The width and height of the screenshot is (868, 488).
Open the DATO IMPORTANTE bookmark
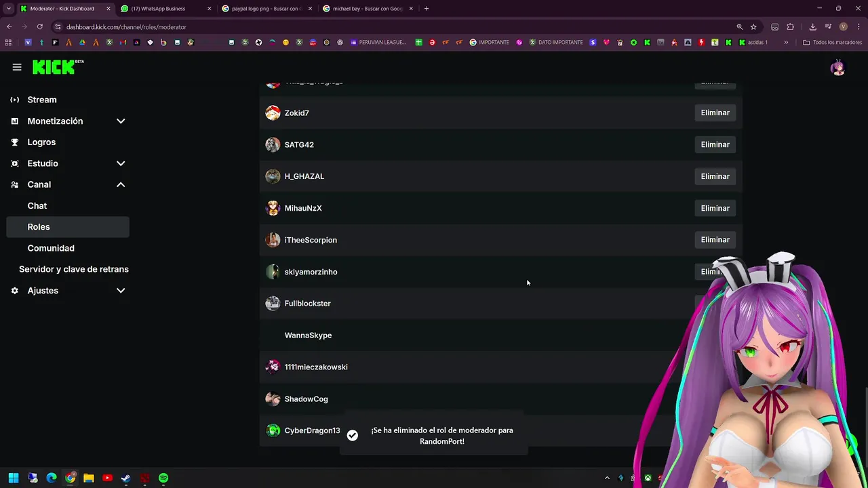tap(556, 42)
